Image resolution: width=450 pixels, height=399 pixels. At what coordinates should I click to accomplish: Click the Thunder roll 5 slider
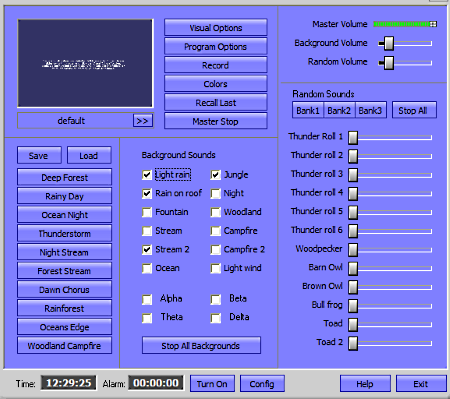click(390, 212)
